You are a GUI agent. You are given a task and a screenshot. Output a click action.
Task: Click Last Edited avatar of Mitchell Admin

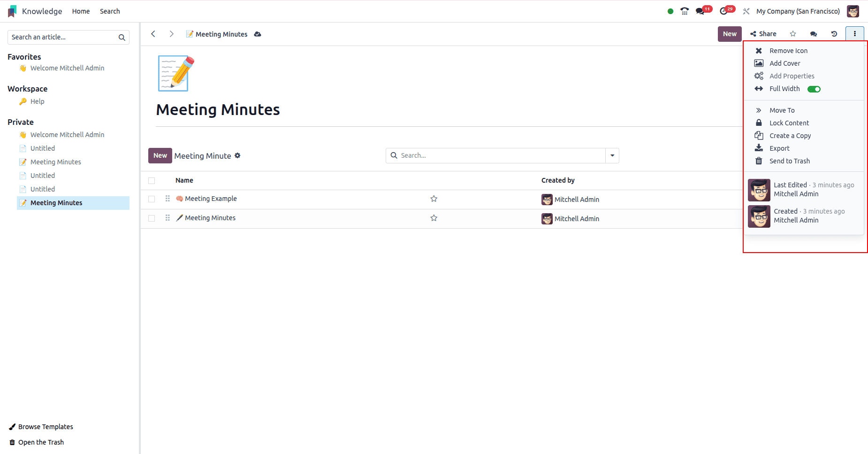(x=759, y=190)
